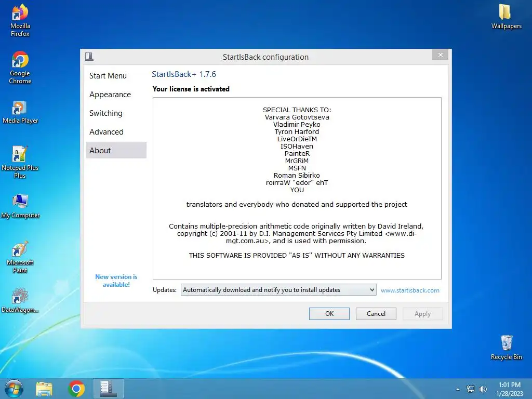This screenshot has width=532, height=399.
Task: Click the network tray icon
Action: click(x=471, y=389)
